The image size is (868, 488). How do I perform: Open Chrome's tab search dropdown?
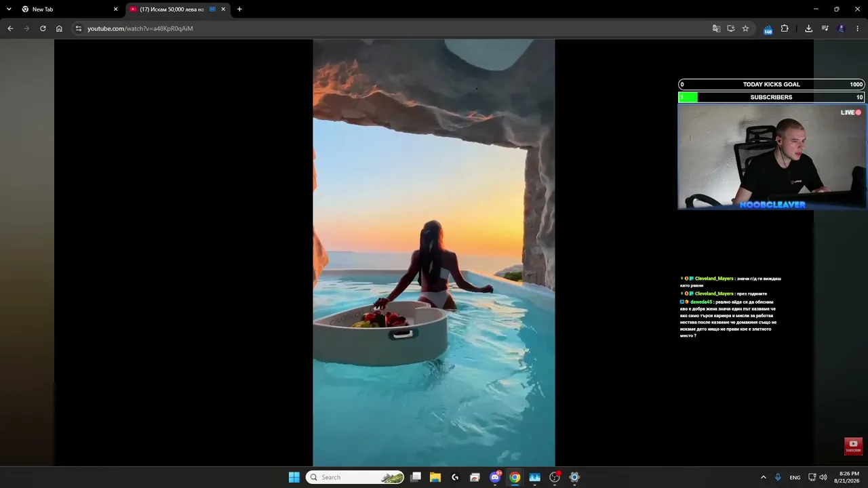point(9,9)
